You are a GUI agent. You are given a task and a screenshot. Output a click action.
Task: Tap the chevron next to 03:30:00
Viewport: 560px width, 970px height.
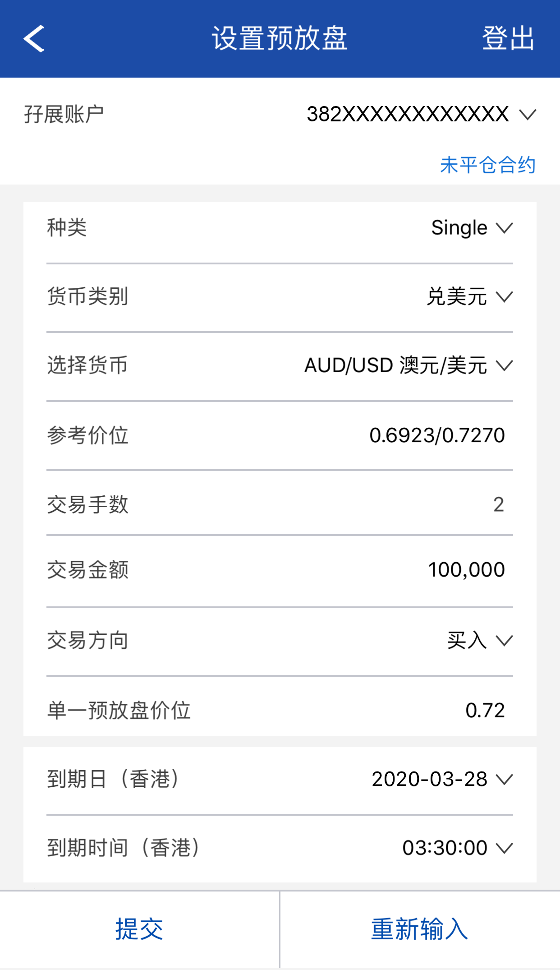505,848
